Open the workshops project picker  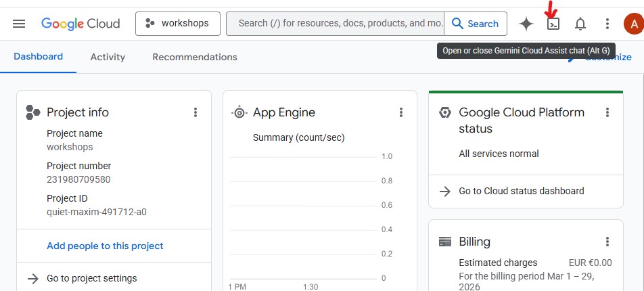[x=178, y=24]
